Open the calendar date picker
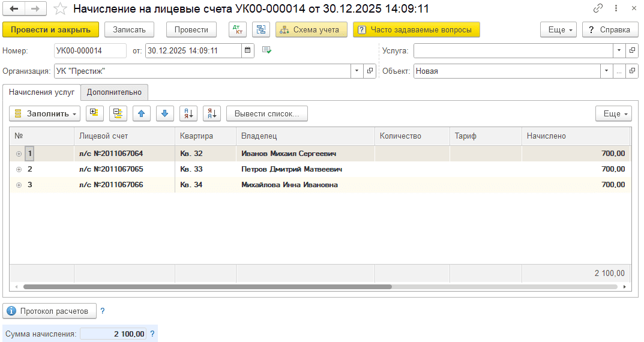Viewport: 644px width, 342px height. coord(248,51)
